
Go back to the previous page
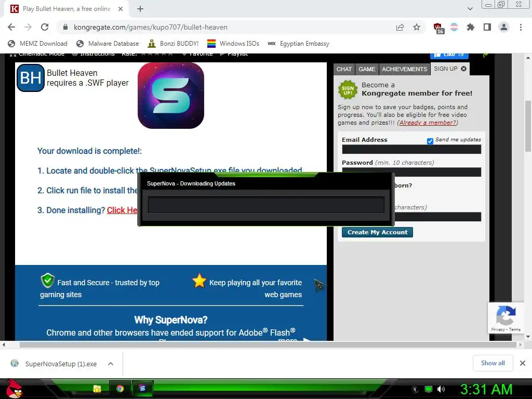[11, 27]
